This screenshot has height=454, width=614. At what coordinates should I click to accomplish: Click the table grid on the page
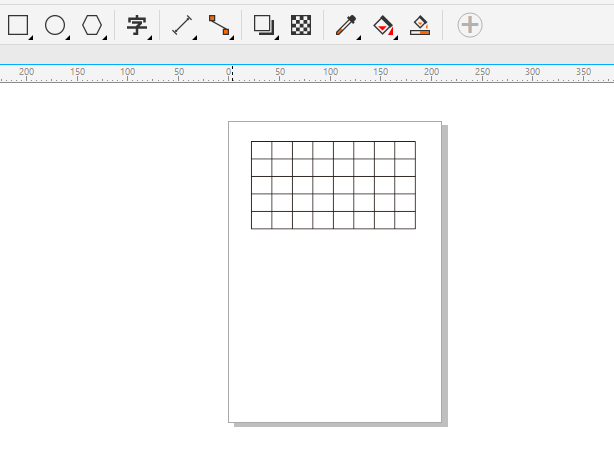(x=333, y=185)
